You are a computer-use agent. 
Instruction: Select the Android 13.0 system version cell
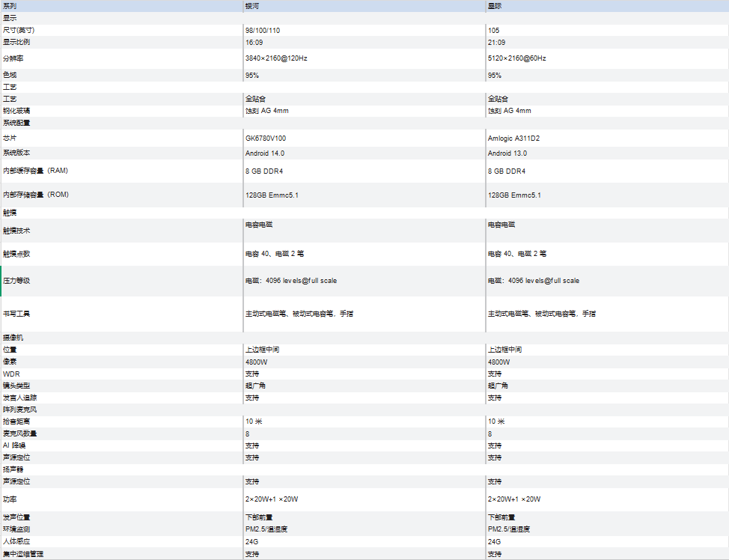pos(607,153)
